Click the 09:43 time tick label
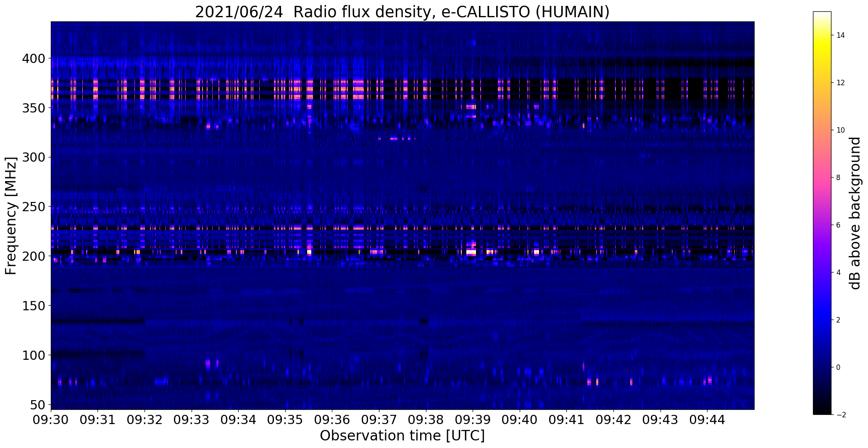This screenshot has width=868, height=448. pos(660,420)
